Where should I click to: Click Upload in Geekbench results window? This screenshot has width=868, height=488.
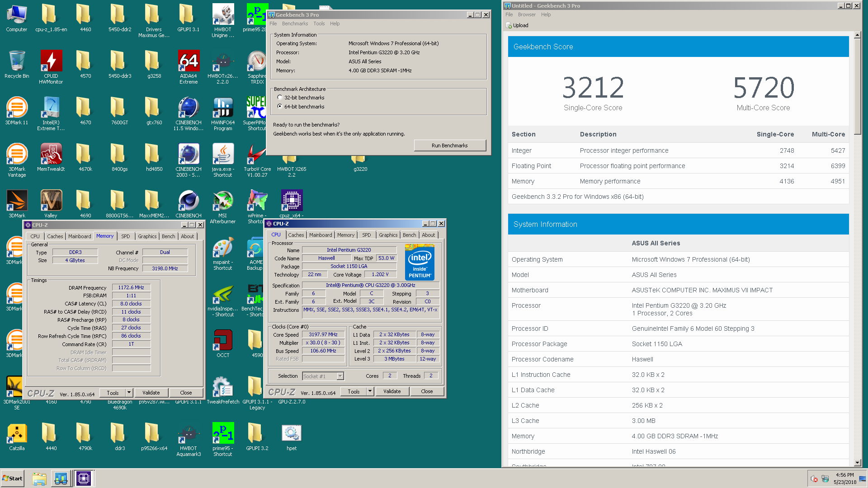click(517, 25)
